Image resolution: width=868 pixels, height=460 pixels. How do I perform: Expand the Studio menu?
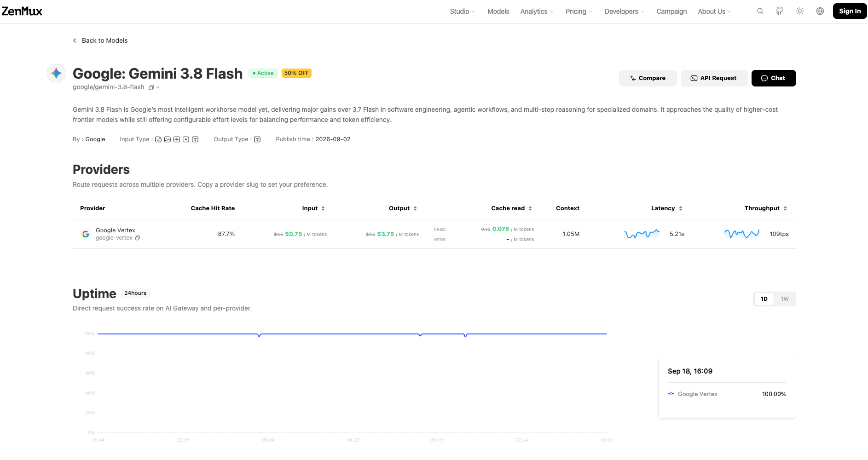click(463, 11)
